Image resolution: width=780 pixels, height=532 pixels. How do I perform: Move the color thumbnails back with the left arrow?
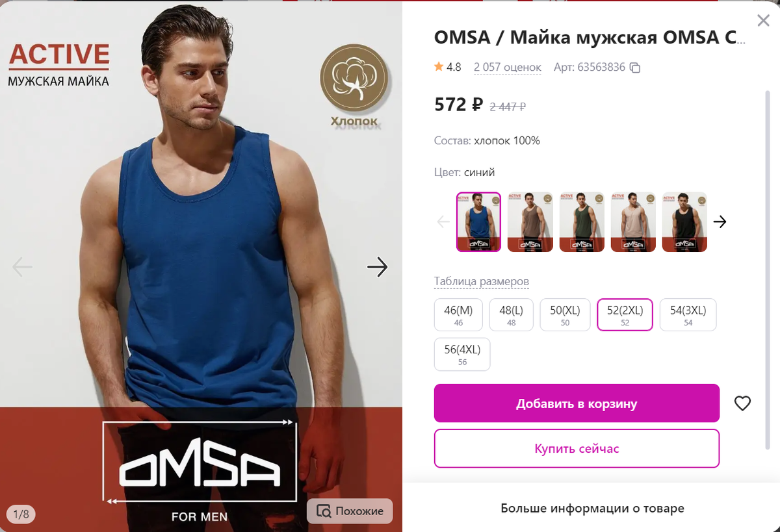[x=443, y=222]
